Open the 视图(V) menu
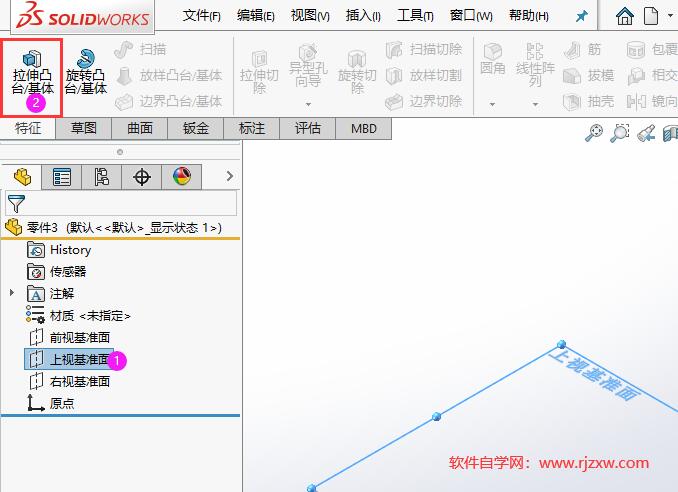Screen dimensions: 678x492 pos(310,16)
